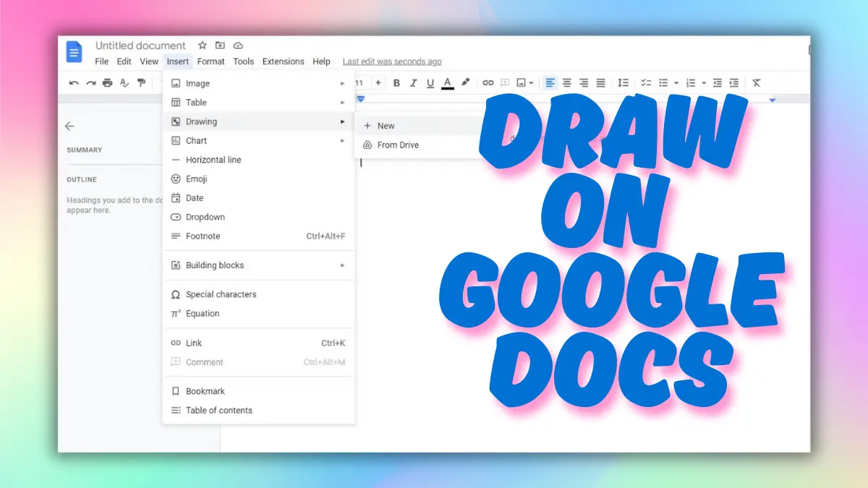The width and height of the screenshot is (868, 488).
Task: Open the text color picker
Action: 448,83
